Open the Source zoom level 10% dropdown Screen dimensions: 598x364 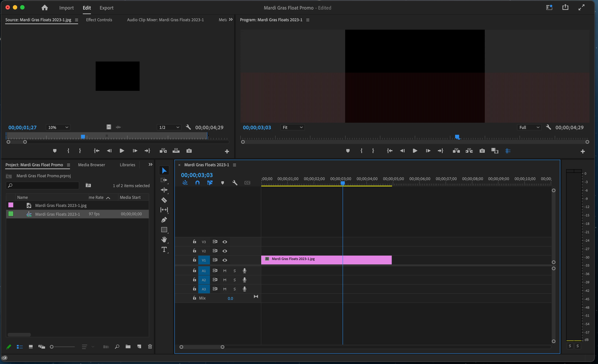[x=58, y=127]
